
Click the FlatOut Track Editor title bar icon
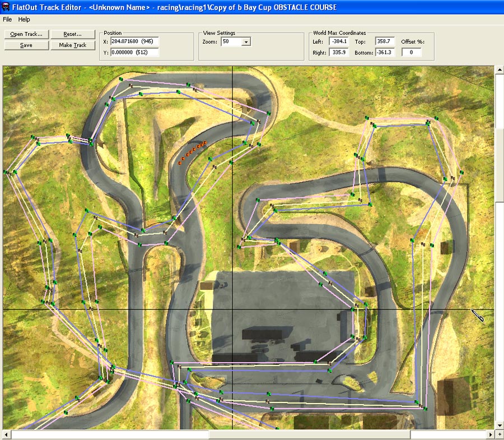(x=6, y=7)
